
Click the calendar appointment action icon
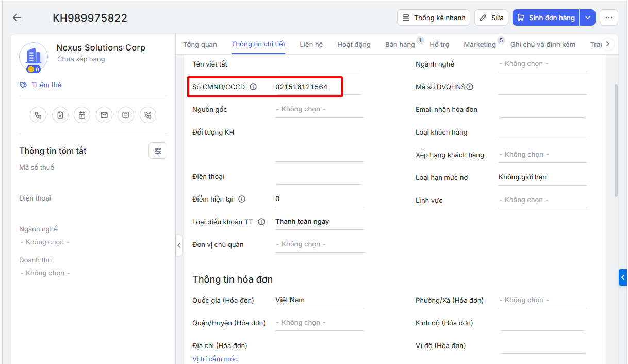click(x=82, y=115)
